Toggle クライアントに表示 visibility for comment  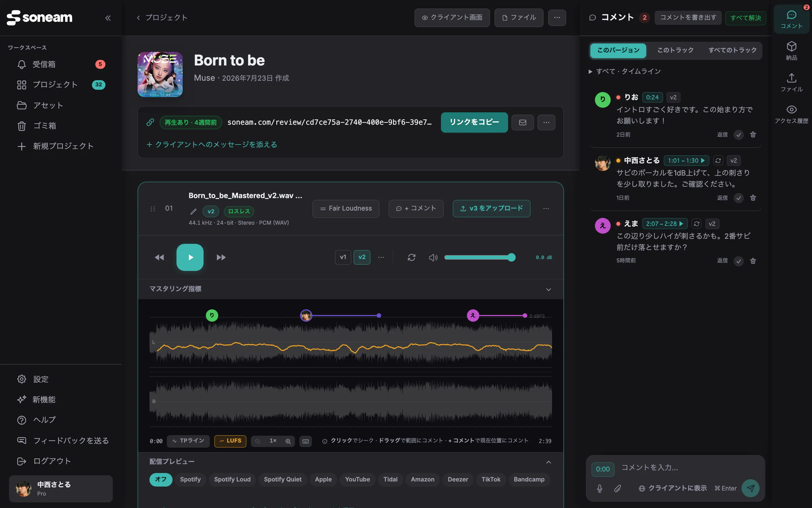[x=673, y=488]
